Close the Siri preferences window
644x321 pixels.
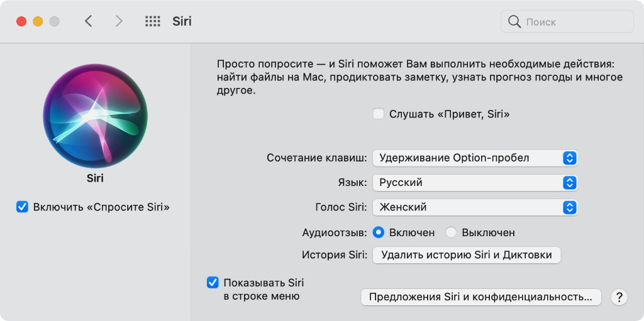tap(21, 21)
